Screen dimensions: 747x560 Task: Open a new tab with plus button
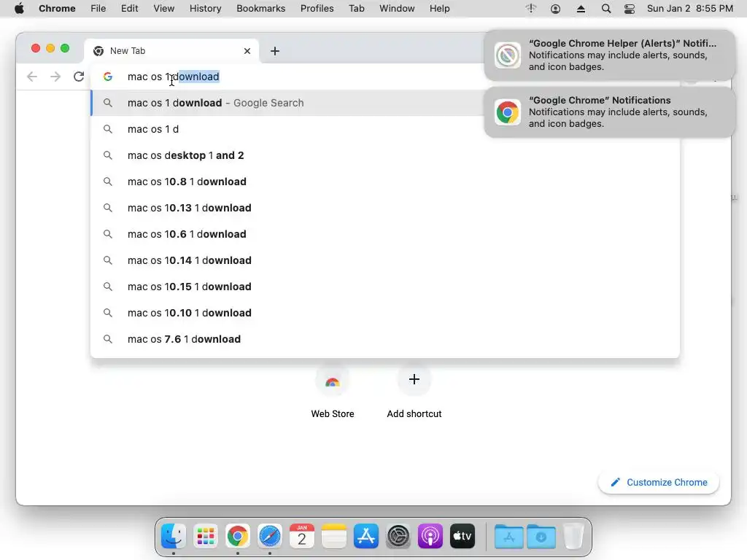point(275,51)
